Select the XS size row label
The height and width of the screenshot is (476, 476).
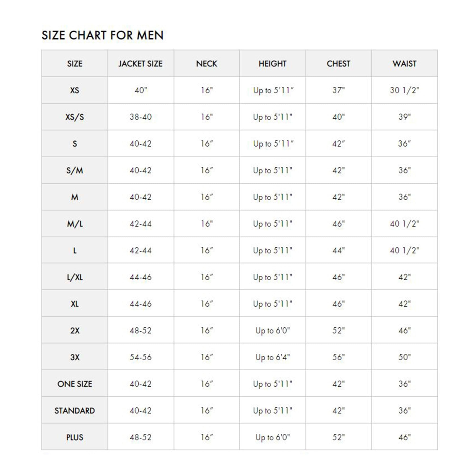(x=75, y=90)
